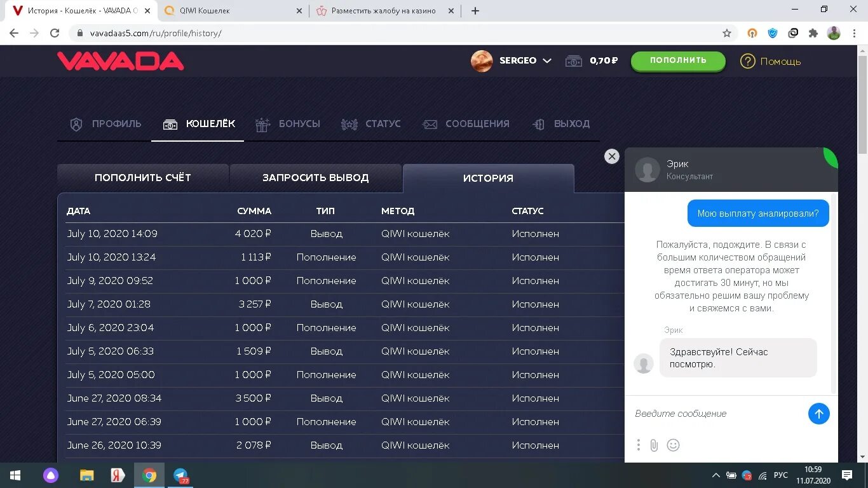
Task: Click the wallet balance icon
Action: [574, 61]
